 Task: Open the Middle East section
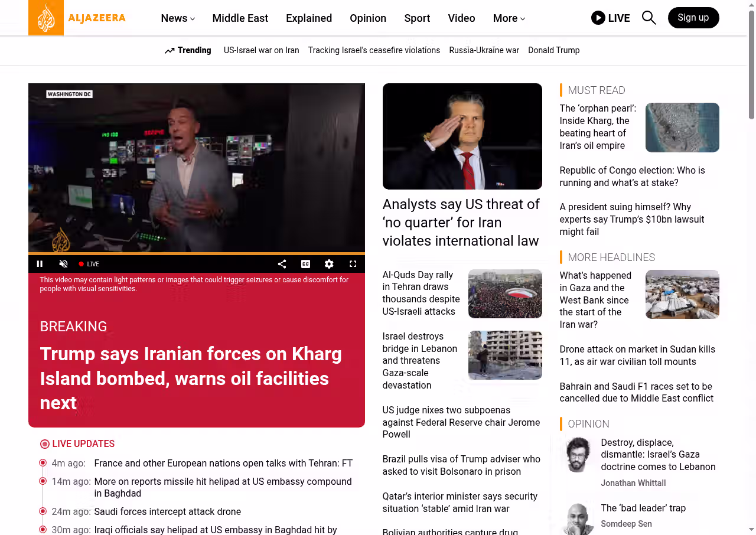240,18
